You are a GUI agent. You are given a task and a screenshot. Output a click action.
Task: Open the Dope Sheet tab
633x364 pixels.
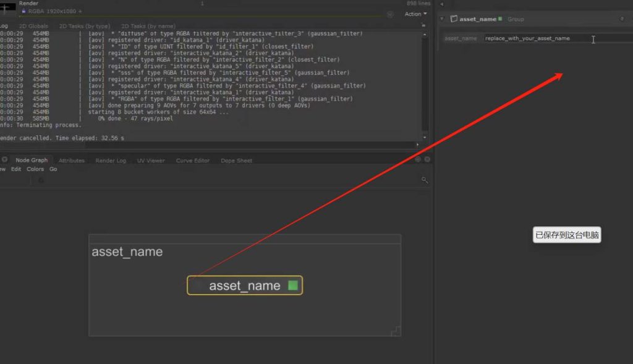click(x=236, y=161)
